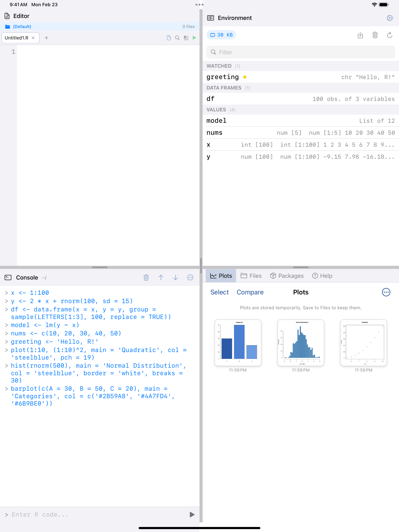Click Select to choose plots
The image size is (399, 532).
click(x=219, y=292)
